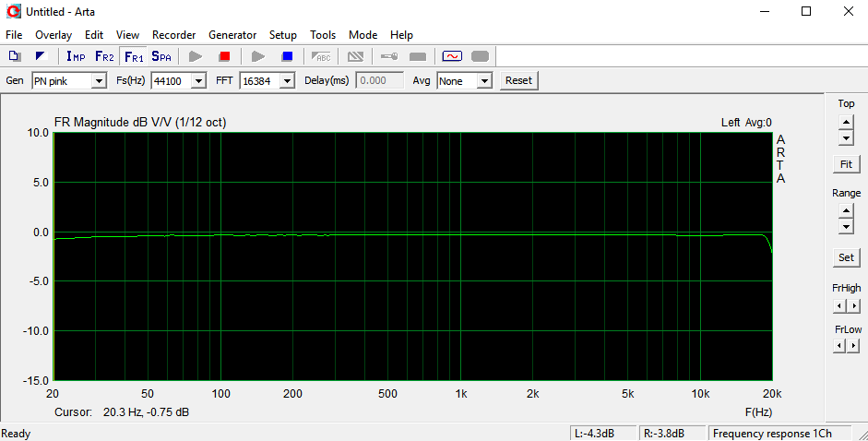Click the key-shaped gray toolbar icon
The height and width of the screenshot is (441, 868).
[x=389, y=56]
